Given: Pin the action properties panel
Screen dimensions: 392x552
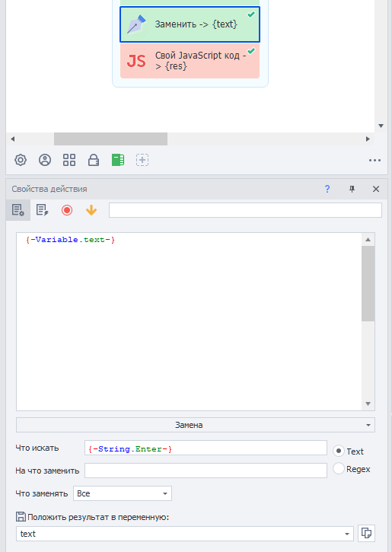Looking at the screenshot, I should click(x=352, y=189).
